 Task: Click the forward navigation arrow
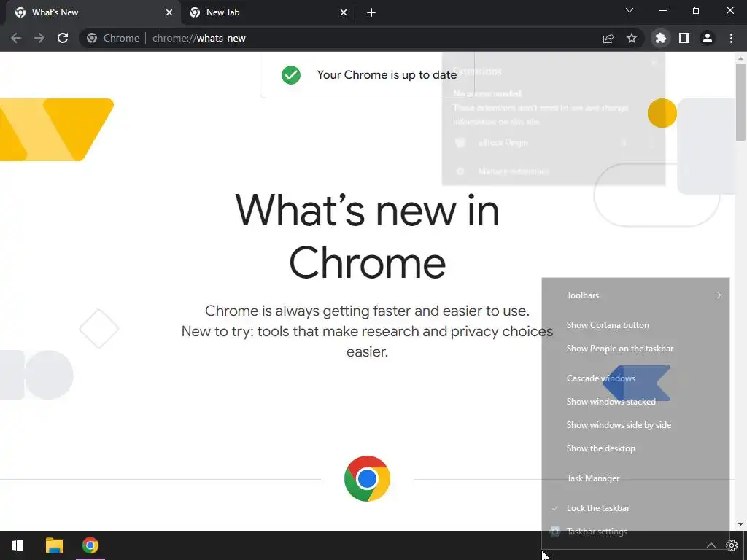[x=39, y=38]
